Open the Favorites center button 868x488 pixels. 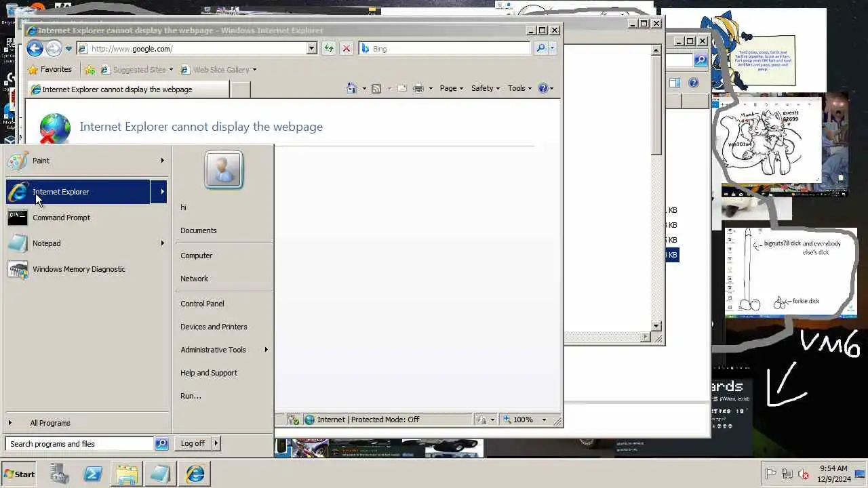pyautogui.click(x=50, y=69)
